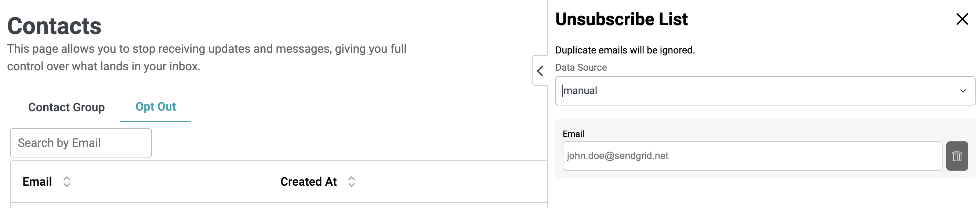Viewport: 980px width, 208px height.
Task: Click the Data Source field label
Action: point(581,67)
